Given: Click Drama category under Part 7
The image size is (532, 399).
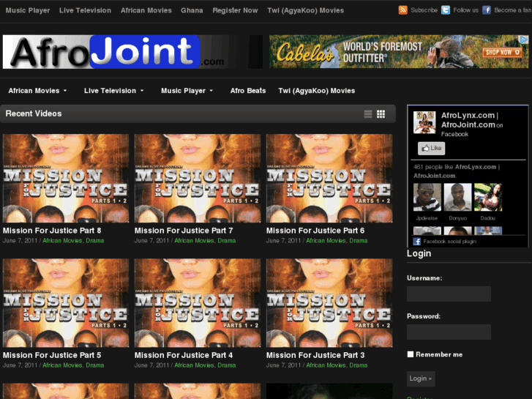Looking at the screenshot, I should (x=227, y=241).
